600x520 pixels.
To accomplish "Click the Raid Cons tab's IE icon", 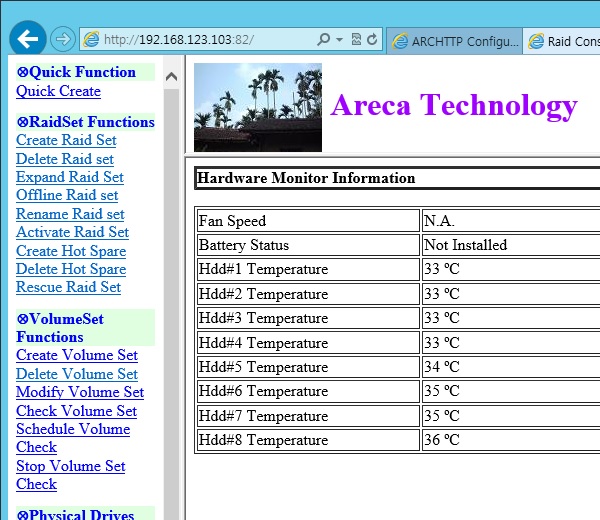I will point(536,41).
